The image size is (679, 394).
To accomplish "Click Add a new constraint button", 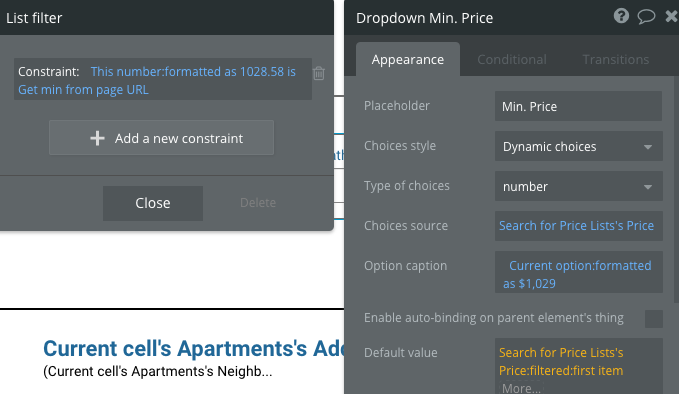I will click(x=162, y=138).
